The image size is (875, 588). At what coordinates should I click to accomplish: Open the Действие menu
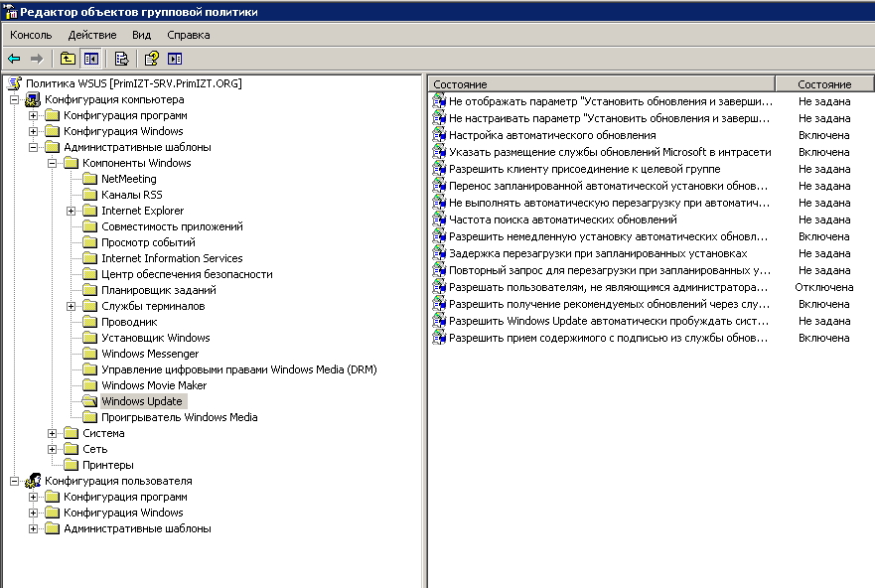[x=92, y=35]
